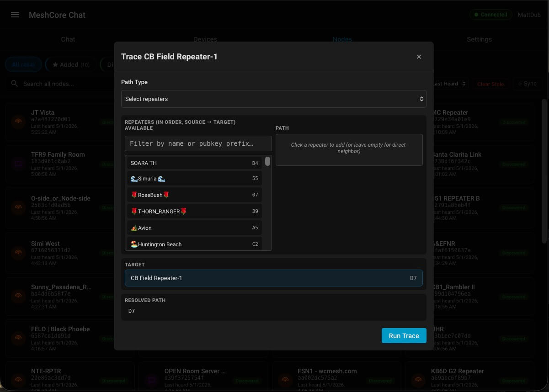This screenshot has width=549, height=392.
Task: Add Simuria repeater to path
Action: [x=194, y=179]
